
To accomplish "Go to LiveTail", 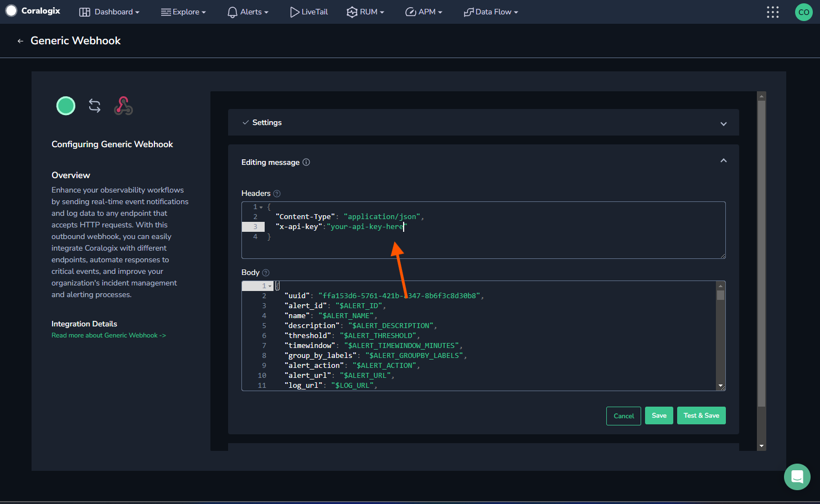I will coord(309,12).
